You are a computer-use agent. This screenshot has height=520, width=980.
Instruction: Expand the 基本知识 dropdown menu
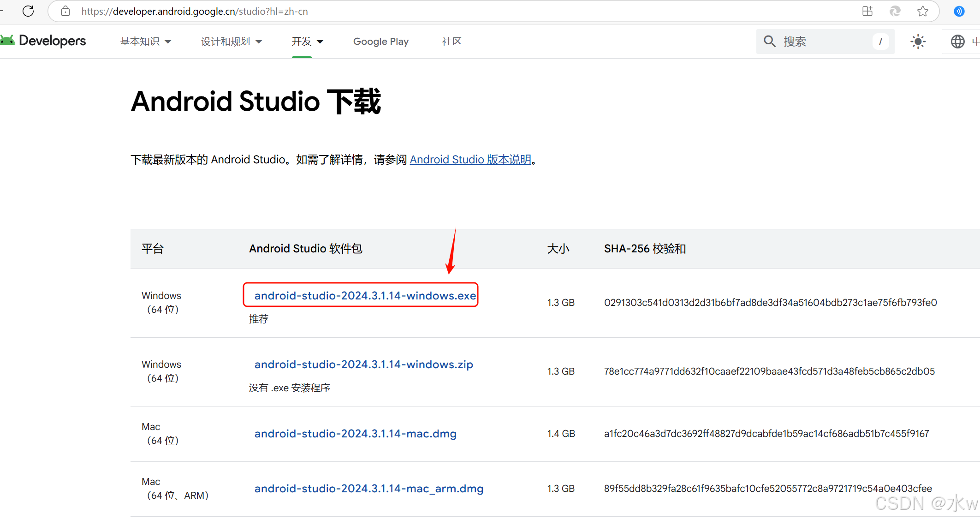pyautogui.click(x=145, y=42)
